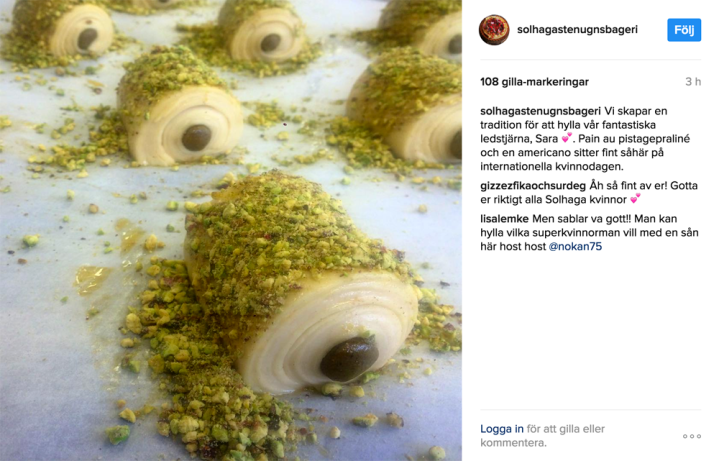Visit commenter gizzezfikaochsurdeg's profile
719x461 pixels.
[533, 186]
